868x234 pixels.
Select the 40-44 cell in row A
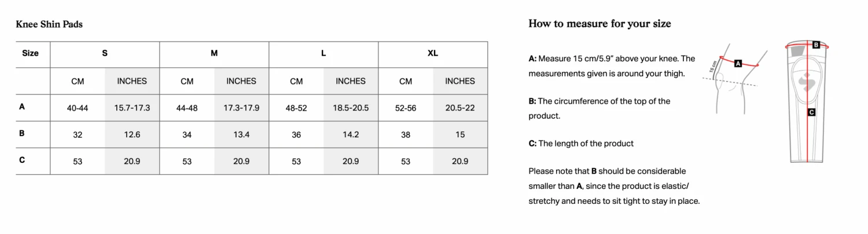coord(78,108)
